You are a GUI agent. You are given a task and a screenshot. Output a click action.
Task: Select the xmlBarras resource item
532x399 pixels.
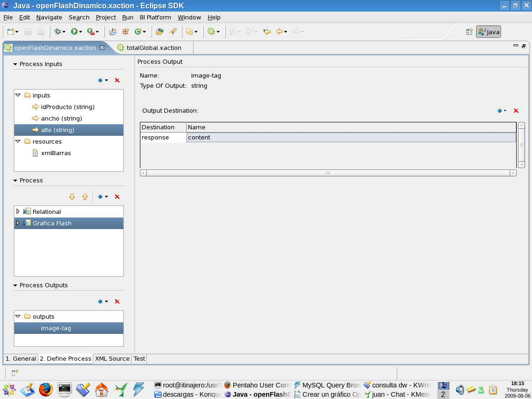(56, 153)
